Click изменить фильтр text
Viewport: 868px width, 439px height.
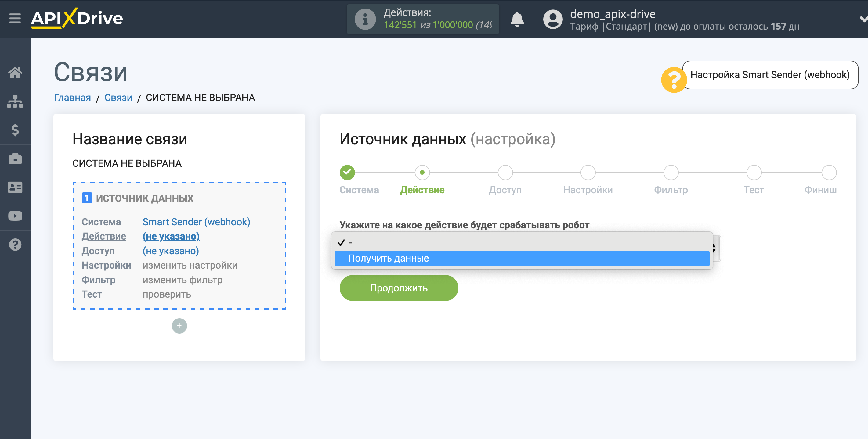[182, 280]
